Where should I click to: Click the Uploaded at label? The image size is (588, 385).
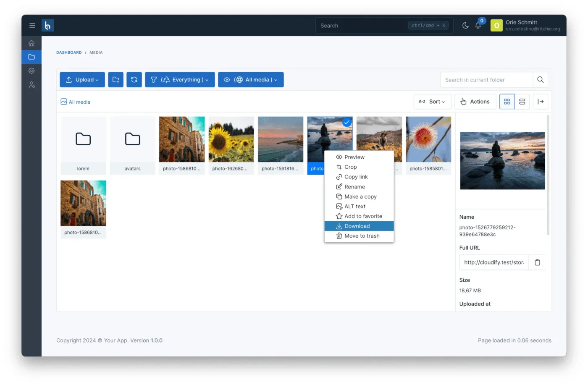pos(475,304)
